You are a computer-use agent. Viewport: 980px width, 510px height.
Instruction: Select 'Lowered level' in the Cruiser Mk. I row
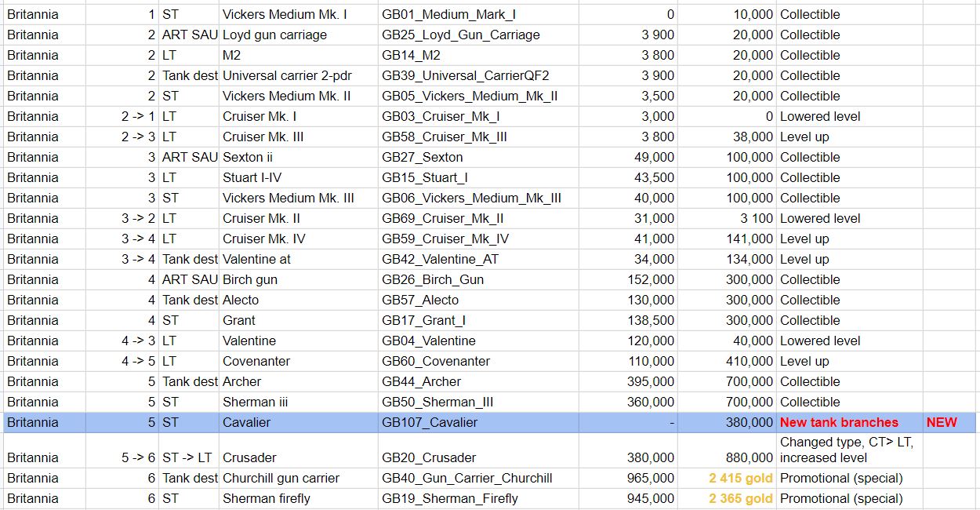(x=850, y=116)
